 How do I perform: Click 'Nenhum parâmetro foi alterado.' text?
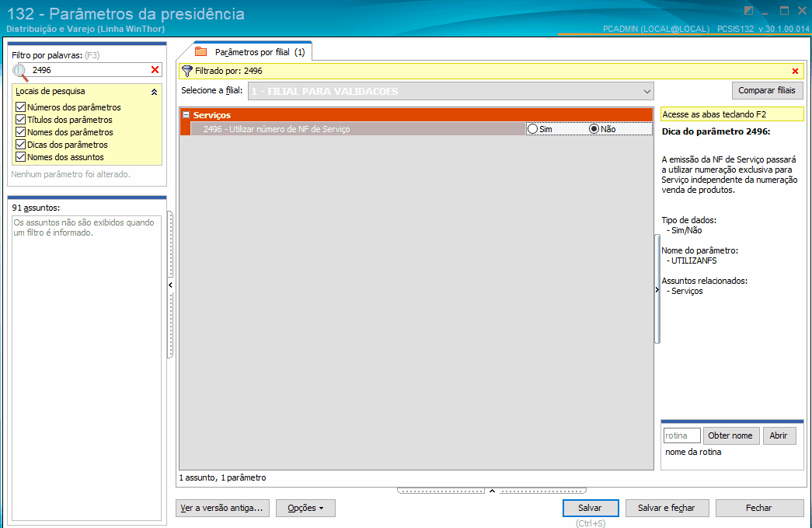click(x=71, y=174)
